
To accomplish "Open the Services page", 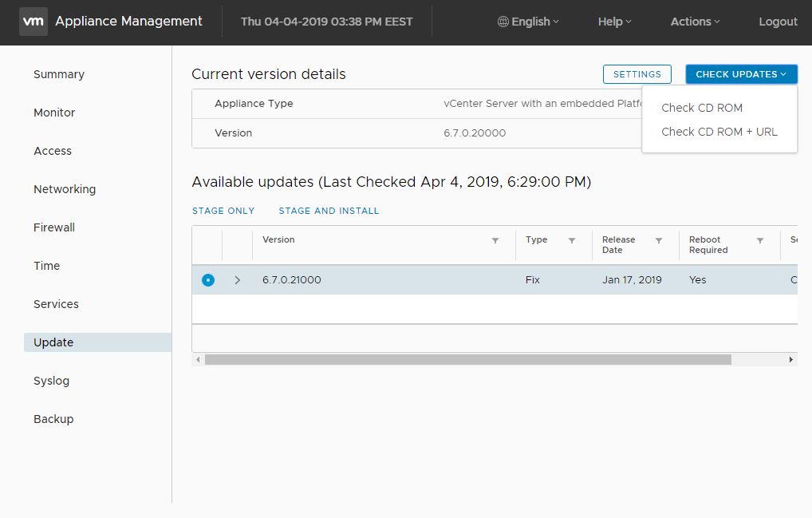I will coord(57,304).
